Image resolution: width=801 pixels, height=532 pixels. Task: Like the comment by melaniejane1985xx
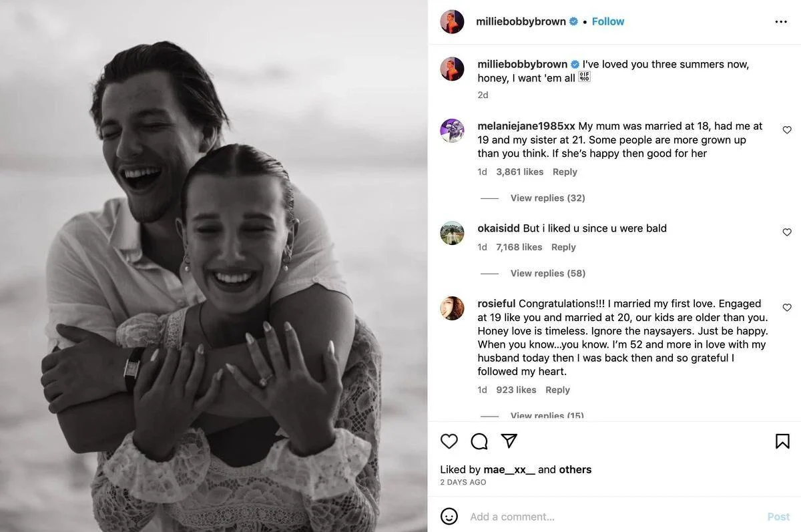787,130
